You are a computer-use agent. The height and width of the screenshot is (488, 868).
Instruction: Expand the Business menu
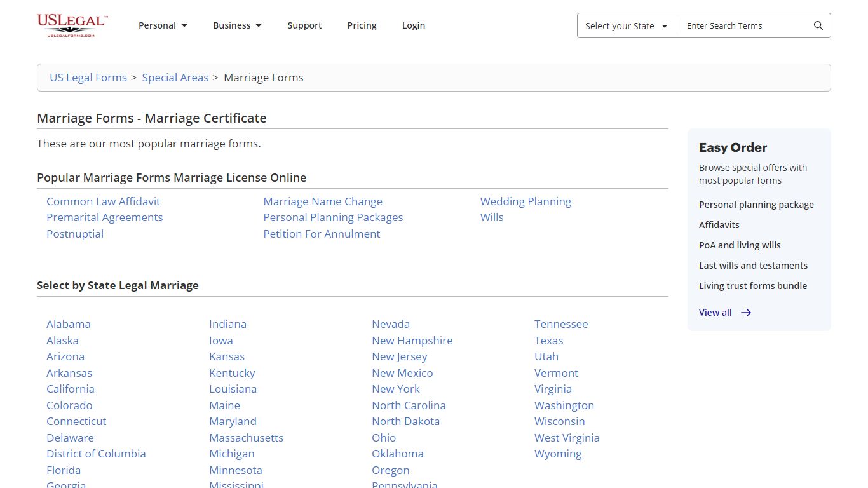click(x=237, y=25)
